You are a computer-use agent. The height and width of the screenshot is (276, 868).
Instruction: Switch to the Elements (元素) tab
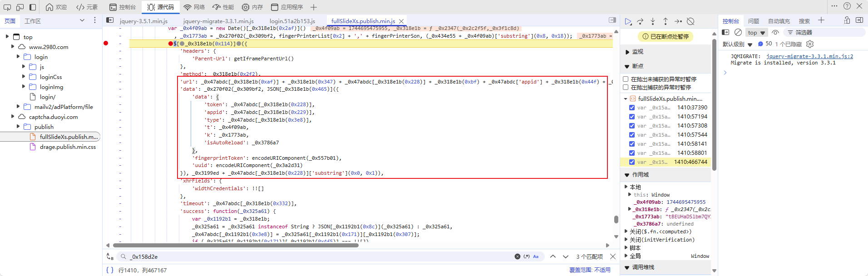click(x=87, y=7)
